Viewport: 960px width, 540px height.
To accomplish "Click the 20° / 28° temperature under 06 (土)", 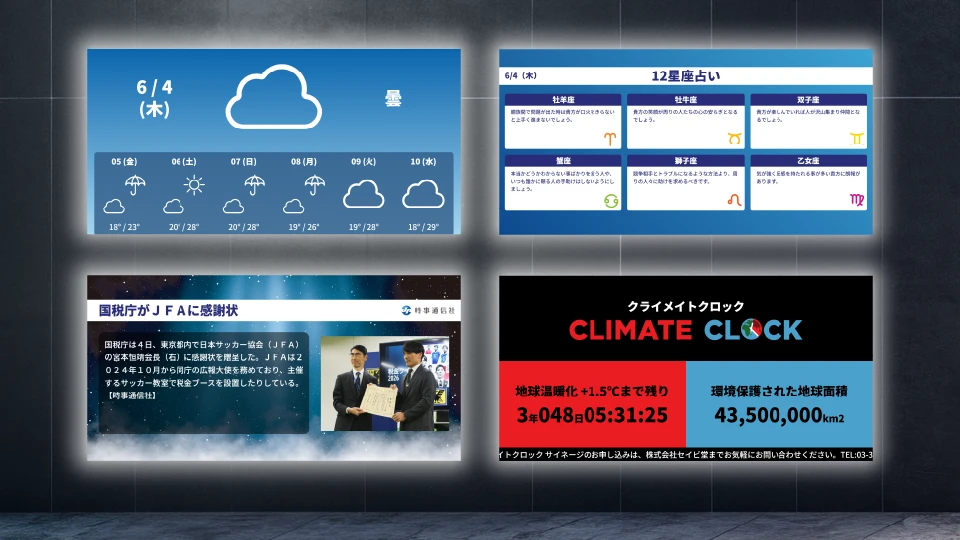I will click(x=184, y=227).
